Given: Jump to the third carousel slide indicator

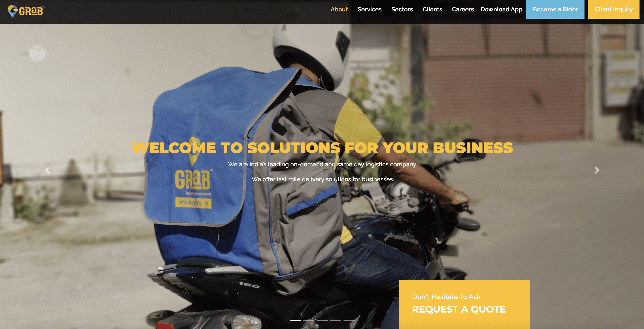Looking at the screenshot, I should pos(322,320).
